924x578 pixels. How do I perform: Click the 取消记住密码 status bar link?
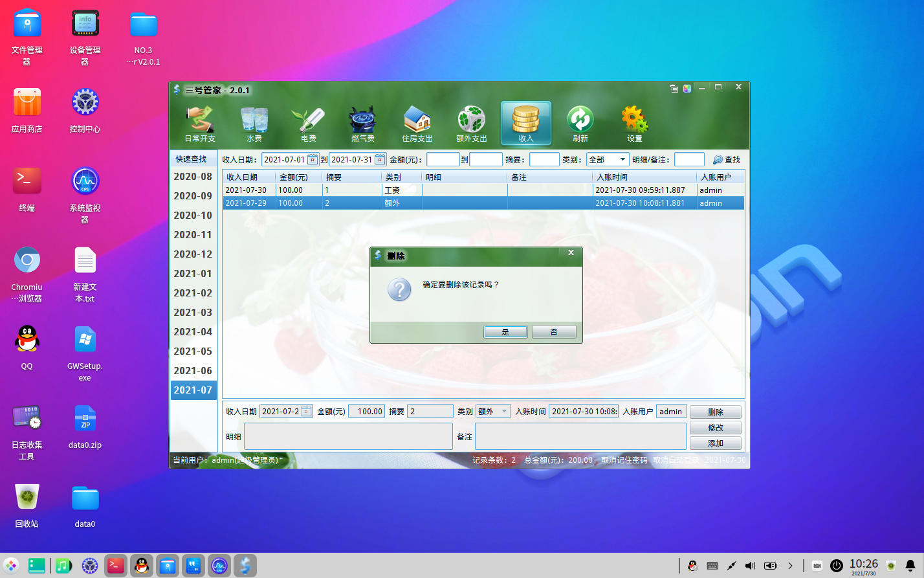click(624, 460)
